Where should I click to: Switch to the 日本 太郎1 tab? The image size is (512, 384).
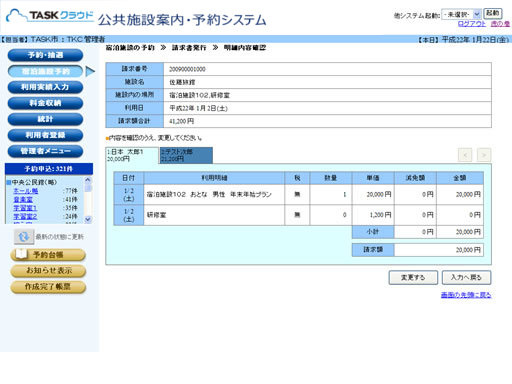pos(132,155)
